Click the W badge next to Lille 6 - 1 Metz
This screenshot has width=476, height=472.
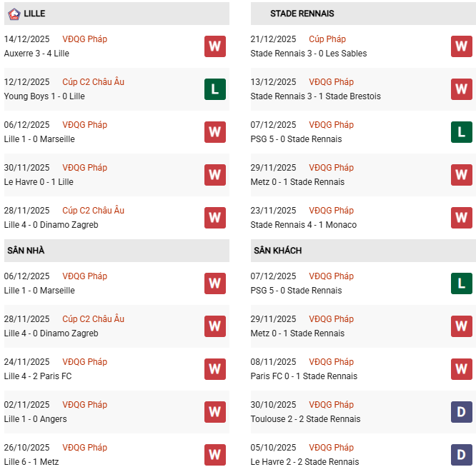click(215, 455)
